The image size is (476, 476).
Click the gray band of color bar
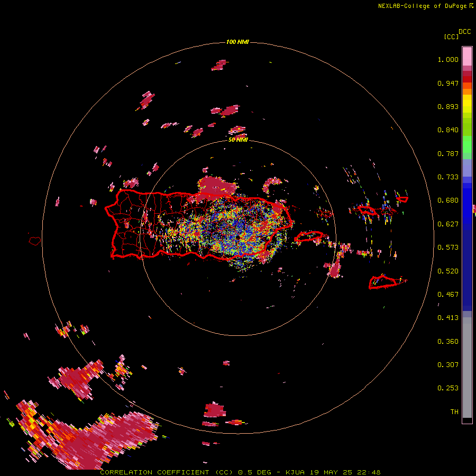[467, 368]
